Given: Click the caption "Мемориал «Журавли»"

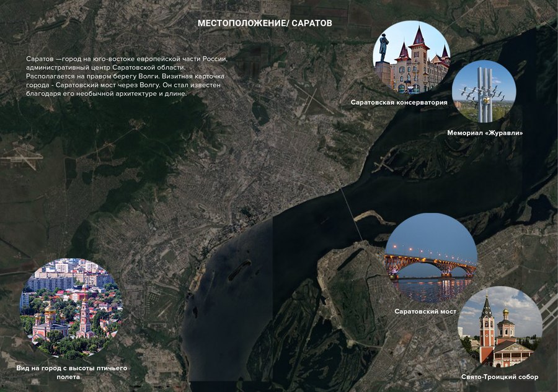Looking at the screenshot, I should pyautogui.click(x=485, y=133).
